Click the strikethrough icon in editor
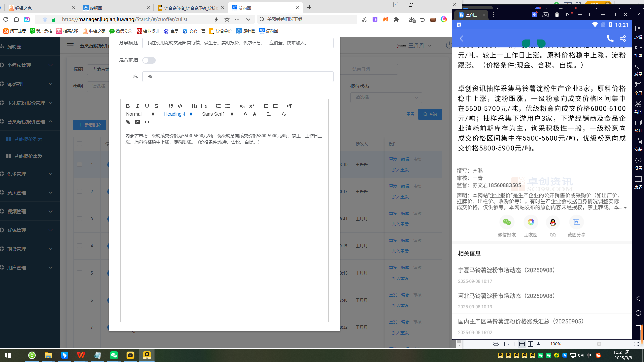The width and height of the screenshot is (644, 362). pyautogui.click(x=156, y=106)
